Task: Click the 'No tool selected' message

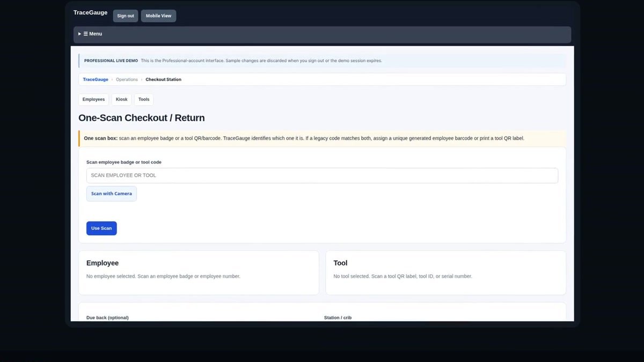Action: coord(402,276)
